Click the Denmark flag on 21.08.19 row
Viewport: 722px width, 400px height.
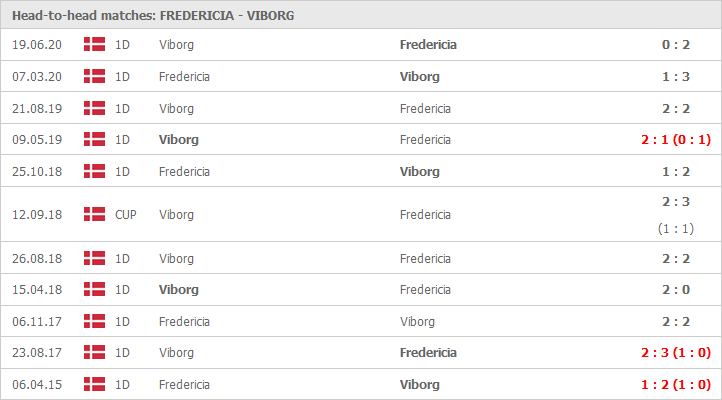tap(94, 108)
